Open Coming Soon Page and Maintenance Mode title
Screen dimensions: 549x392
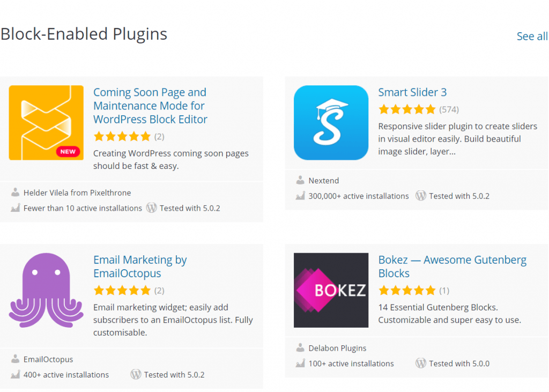(x=150, y=106)
